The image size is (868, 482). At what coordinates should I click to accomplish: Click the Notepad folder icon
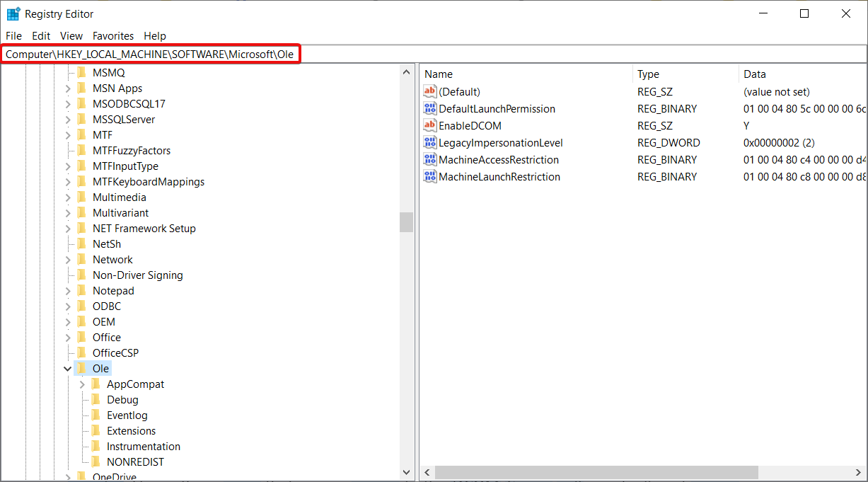(81, 290)
